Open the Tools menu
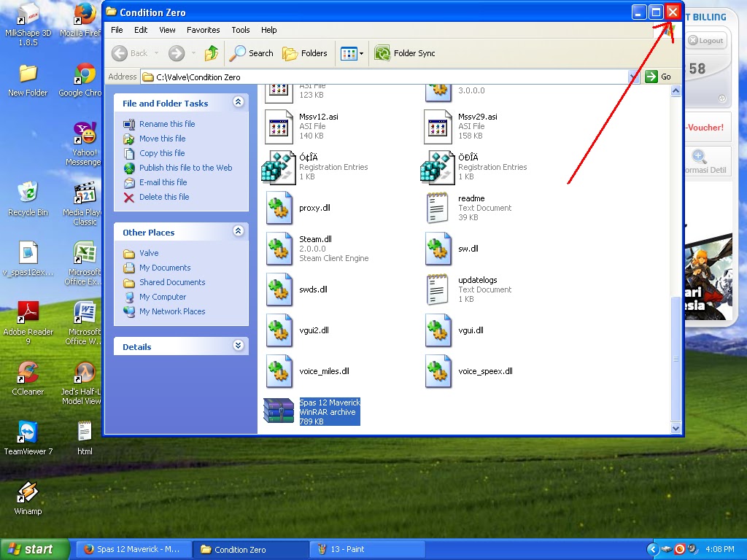 241,29
